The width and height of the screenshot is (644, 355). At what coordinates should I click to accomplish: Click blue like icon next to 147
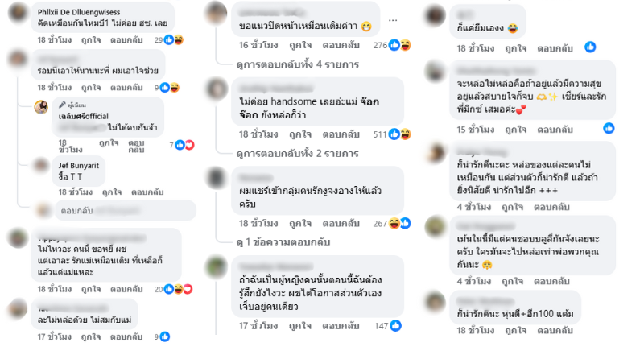point(395,325)
